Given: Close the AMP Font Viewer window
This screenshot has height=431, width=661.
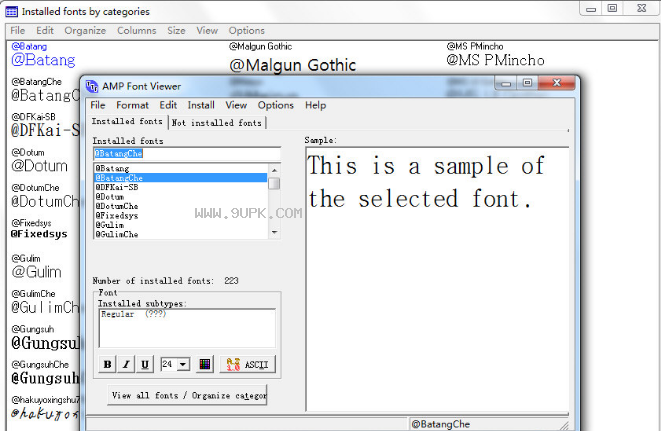Looking at the screenshot, I should (x=556, y=83).
